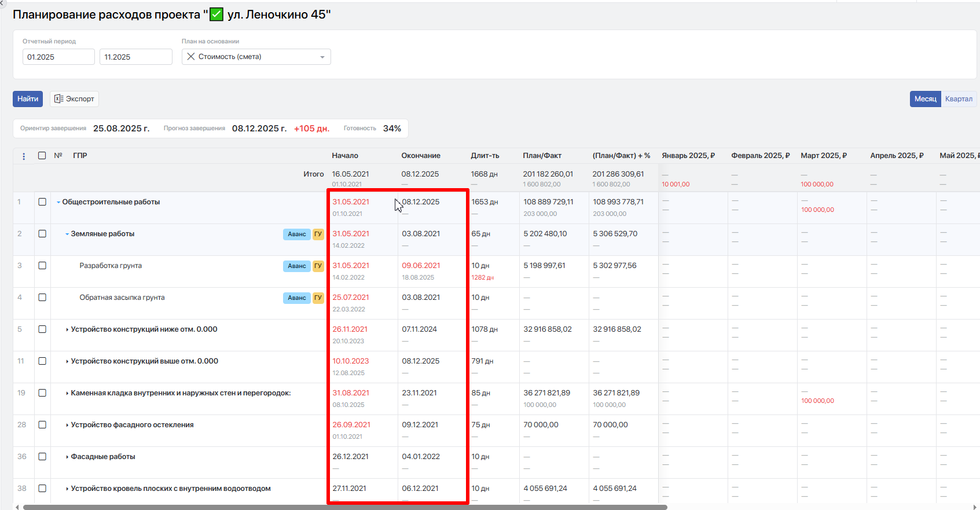Click the Аванс badge on Обратная засыпка грунта
980x510 pixels.
click(296, 298)
